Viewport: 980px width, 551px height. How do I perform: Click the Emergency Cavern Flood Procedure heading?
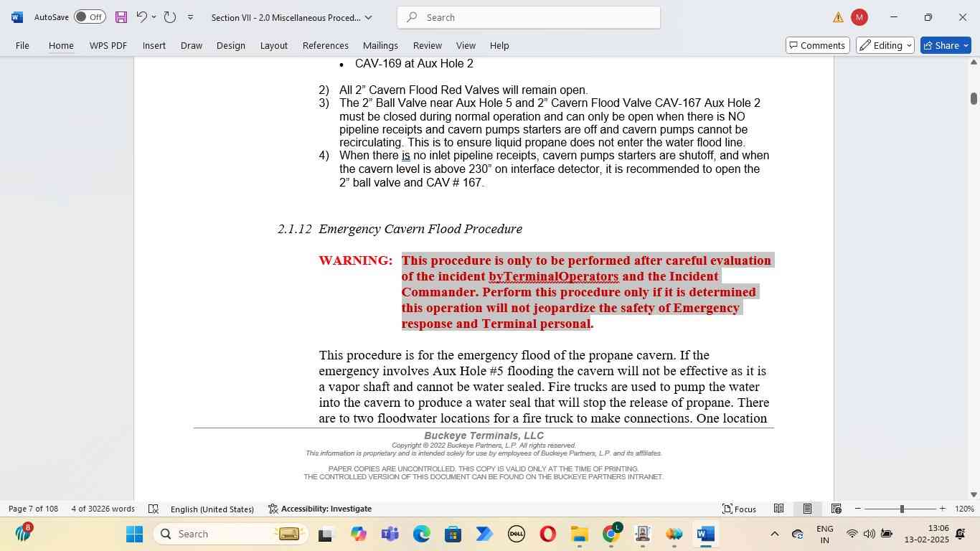point(420,229)
